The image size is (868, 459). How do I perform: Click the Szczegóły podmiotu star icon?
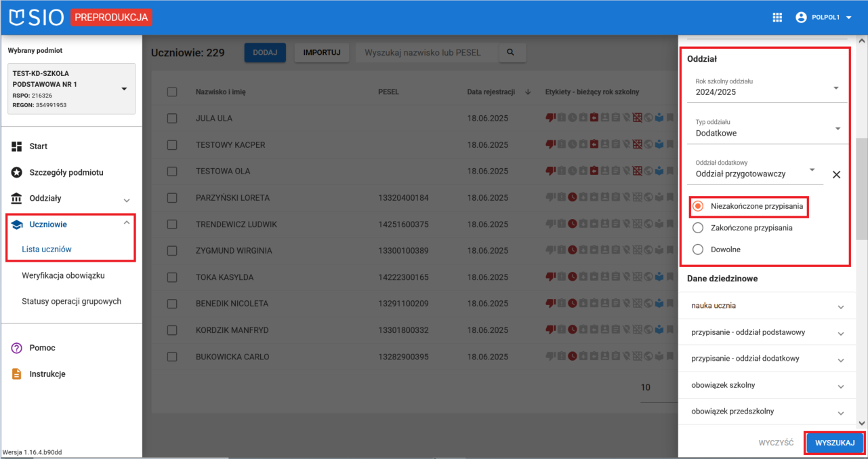(x=17, y=172)
